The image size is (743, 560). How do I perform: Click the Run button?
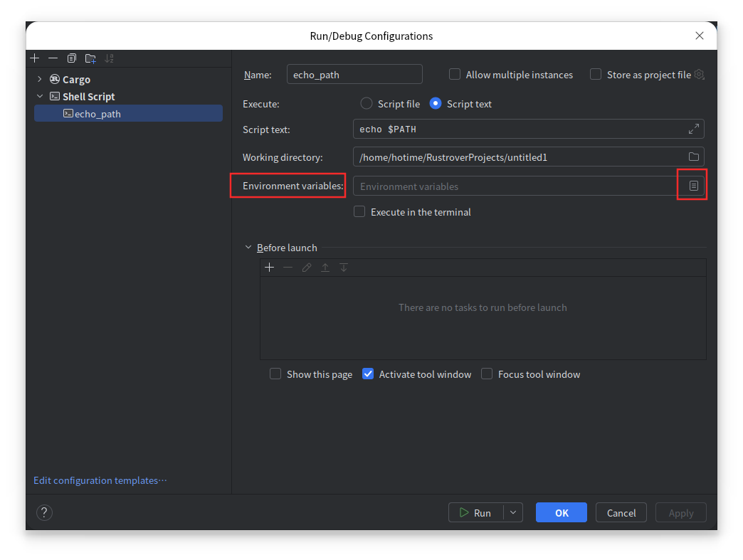click(475, 512)
